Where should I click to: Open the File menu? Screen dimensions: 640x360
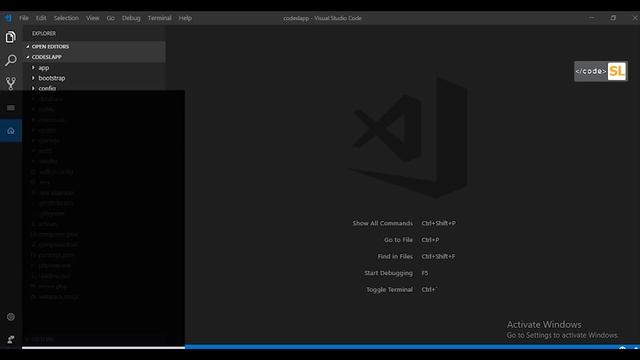click(24, 18)
